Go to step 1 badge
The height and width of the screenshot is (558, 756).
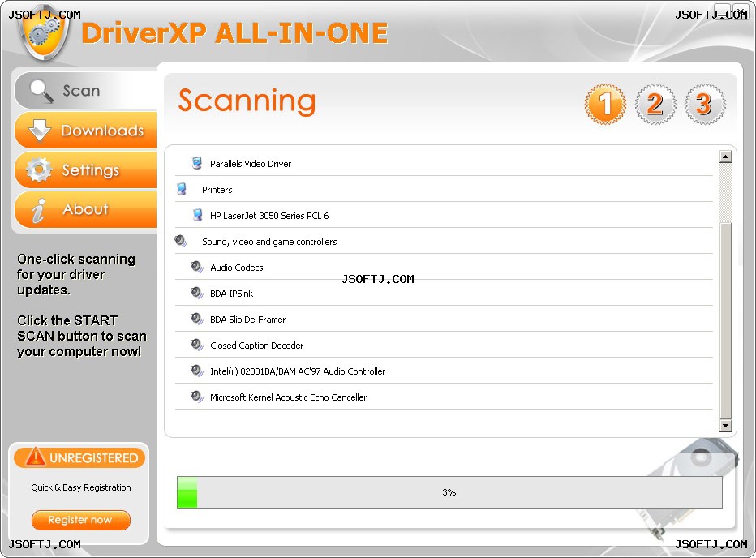click(x=605, y=104)
